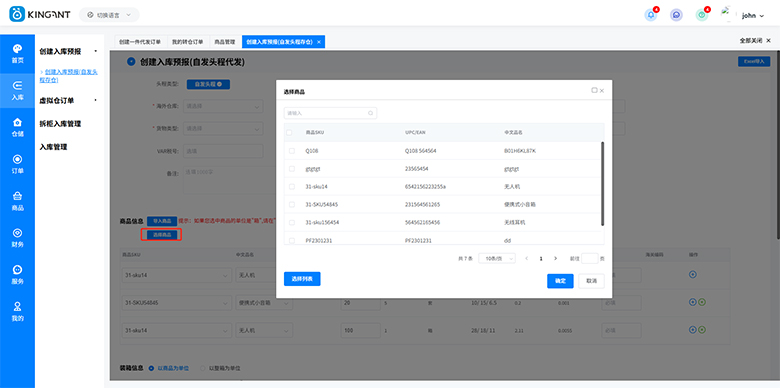Tick checkbox for 31-sku14 in dialog
Image resolution: width=780 pixels, height=388 pixels.
tap(292, 187)
